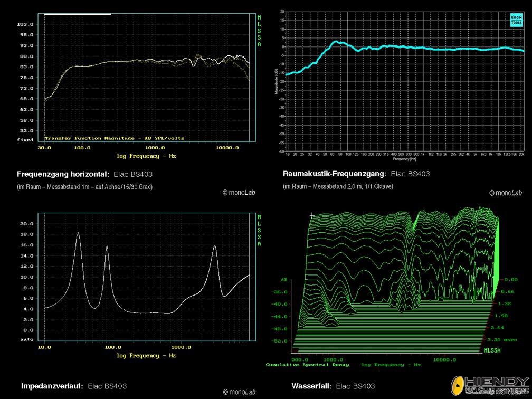The height and width of the screenshot is (399, 532).
Task: Click the "auto" scale label on the impedance chart
Action: (26, 339)
